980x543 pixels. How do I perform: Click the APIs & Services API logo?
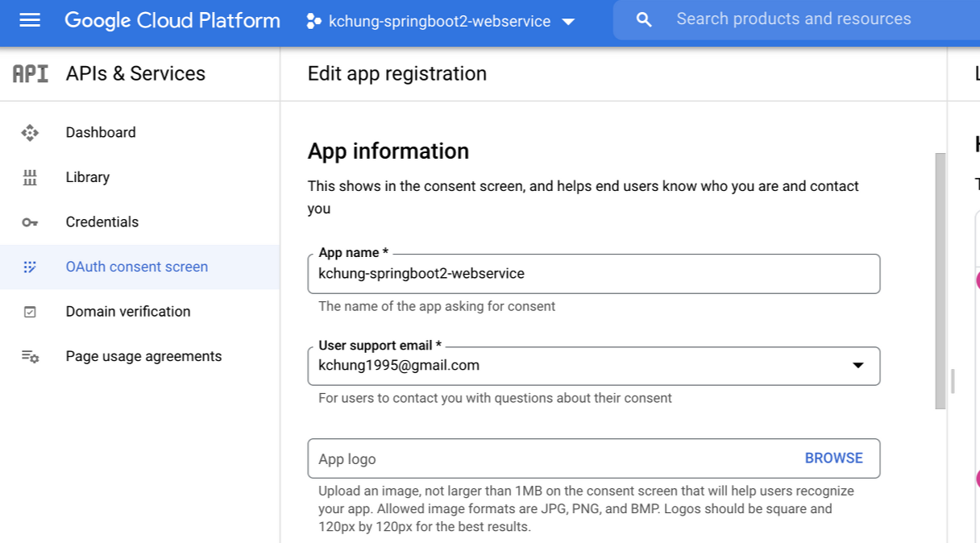[x=31, y=74]
